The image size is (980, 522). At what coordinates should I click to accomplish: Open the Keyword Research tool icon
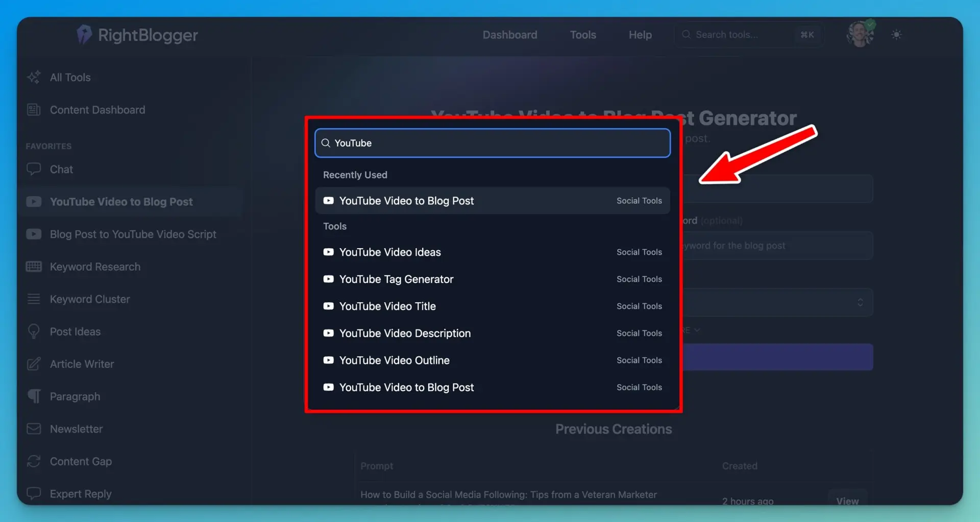click(x=34, y=267)
